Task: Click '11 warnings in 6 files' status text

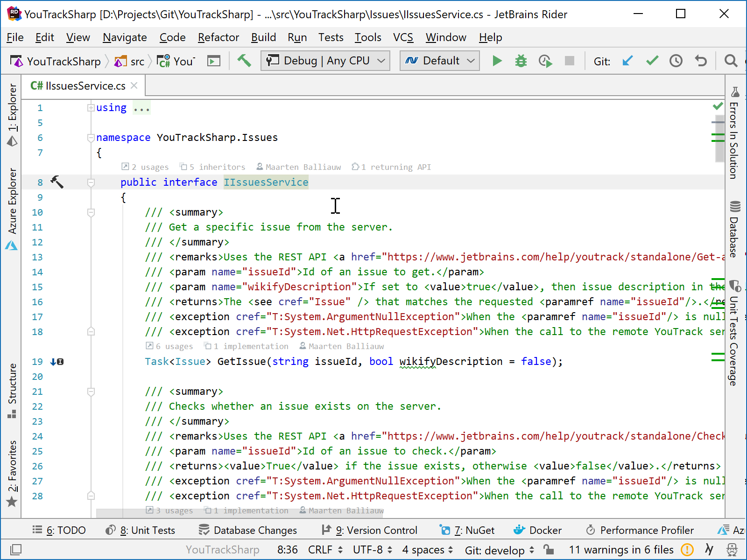Action: [x=621, y=550]
